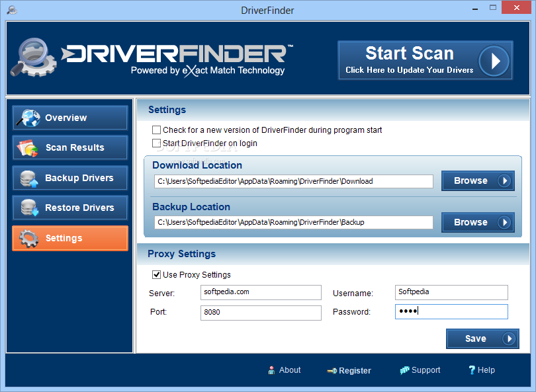This screenshot has width=536, height=392.
Task: Click the proxy Username field
Action: (451, 292)
